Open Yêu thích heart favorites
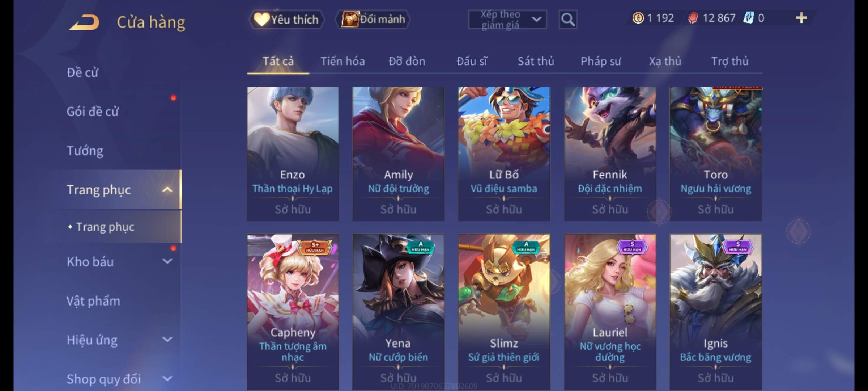 pyautogui.click(x=287, y=20)
